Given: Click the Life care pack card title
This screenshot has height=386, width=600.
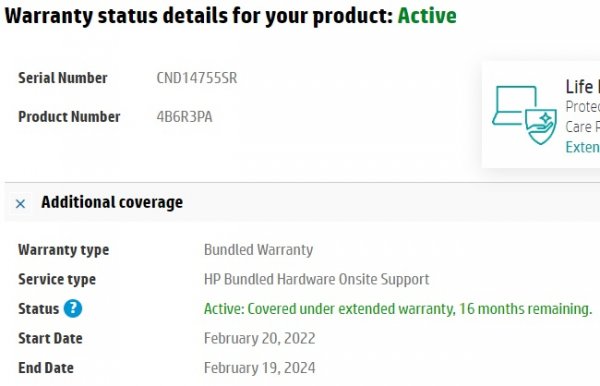Looking at the screenshot, I should click(582, 87).
